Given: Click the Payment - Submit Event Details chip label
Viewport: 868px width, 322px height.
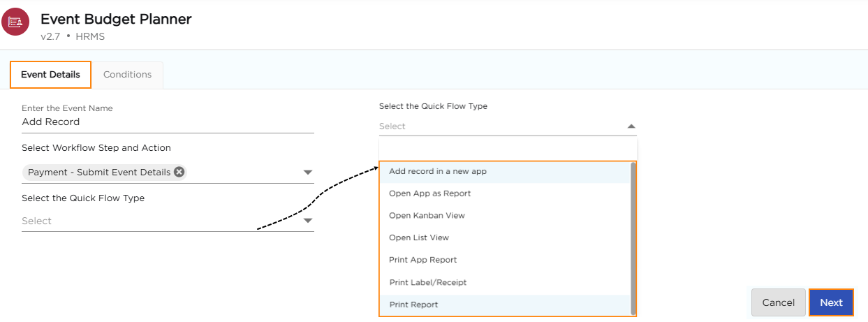Looking at the screenshot, I should click(99, 172).
